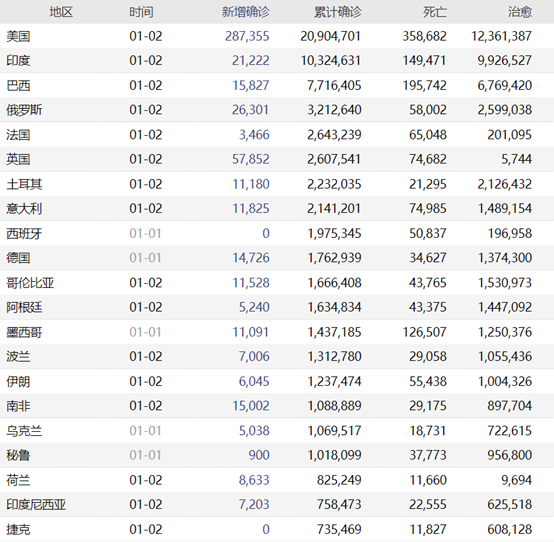Open the 美国 region row

tap(277, 36)
